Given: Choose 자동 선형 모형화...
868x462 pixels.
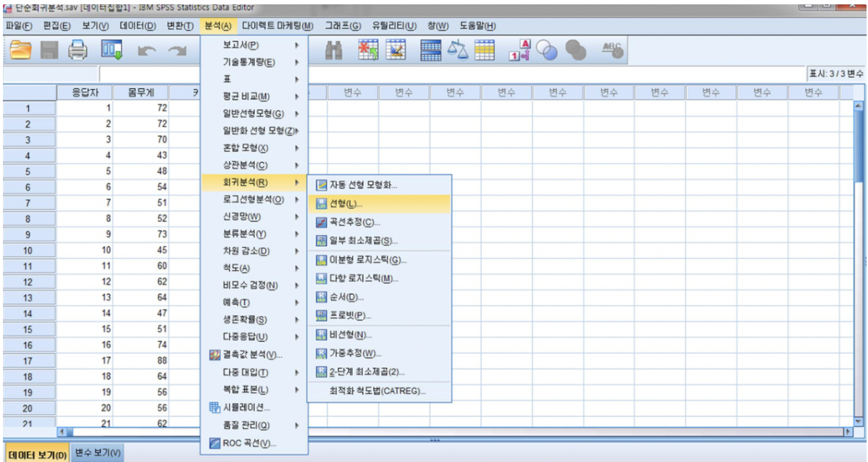Looking at the screenshot, I should (380, 185).
